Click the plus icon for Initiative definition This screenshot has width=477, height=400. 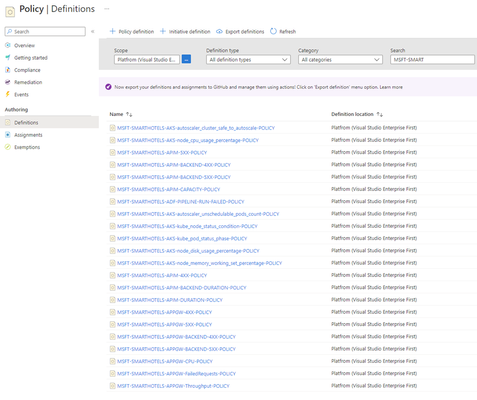coord(163,31)
